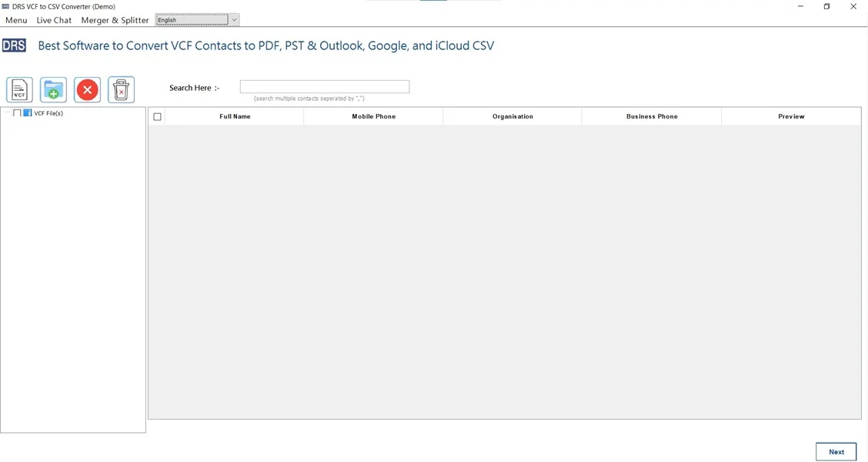Remove selected files with the red X icon

(x=87, y=89)
